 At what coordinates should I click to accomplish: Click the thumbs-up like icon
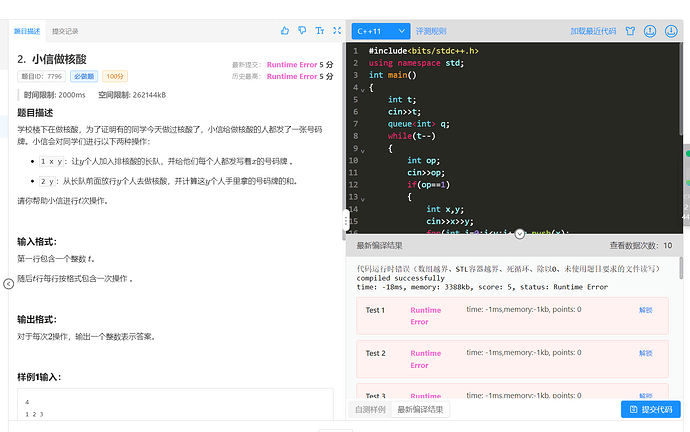(x=285, y=31)
